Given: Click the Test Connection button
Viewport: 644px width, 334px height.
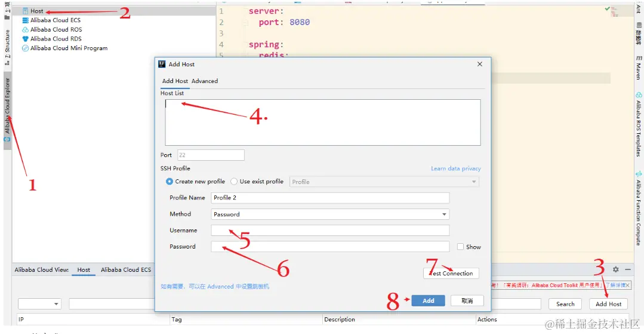Looking at the screenshot, I should point(451,273).
